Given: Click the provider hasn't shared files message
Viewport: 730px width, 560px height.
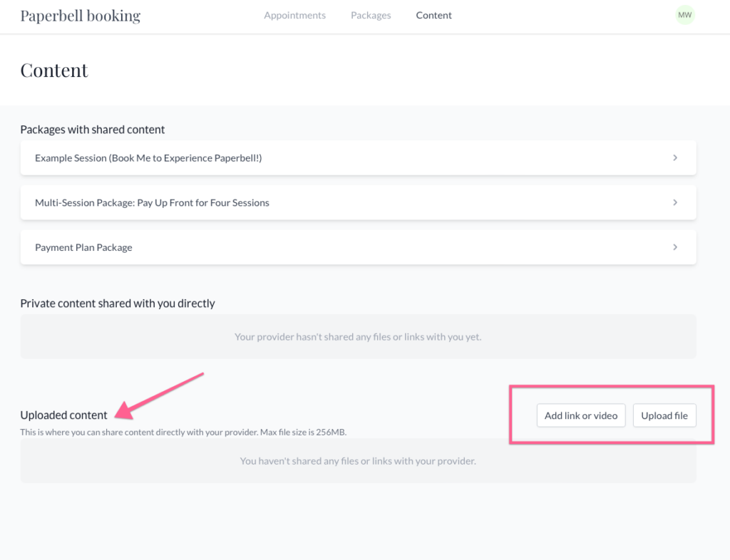Looking at the screenshot, I should [x=358, y=337].
